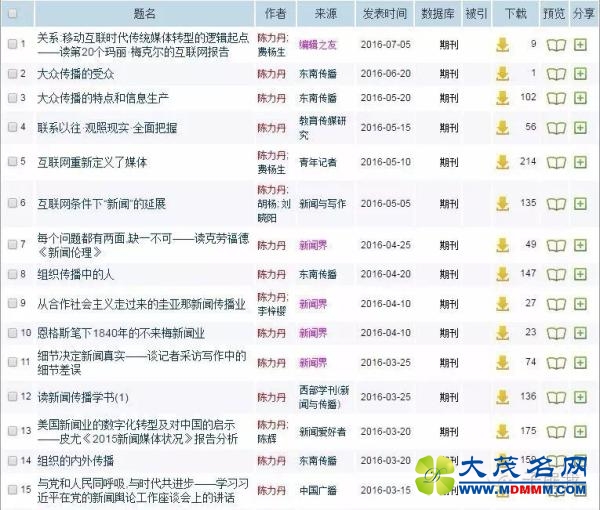Download 互联网条件下"新闻"的延展
Screen dimensions: 600x510
502,204
